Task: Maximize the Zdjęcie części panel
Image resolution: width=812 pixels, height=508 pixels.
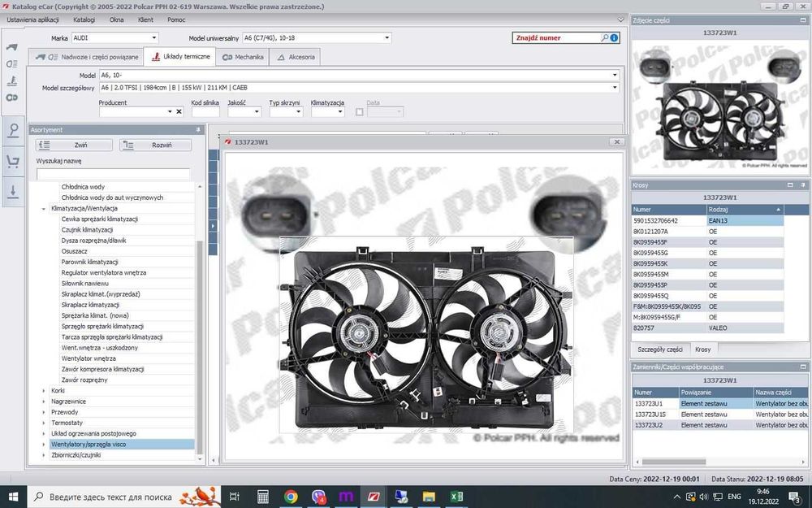Action: pos(803,20)
